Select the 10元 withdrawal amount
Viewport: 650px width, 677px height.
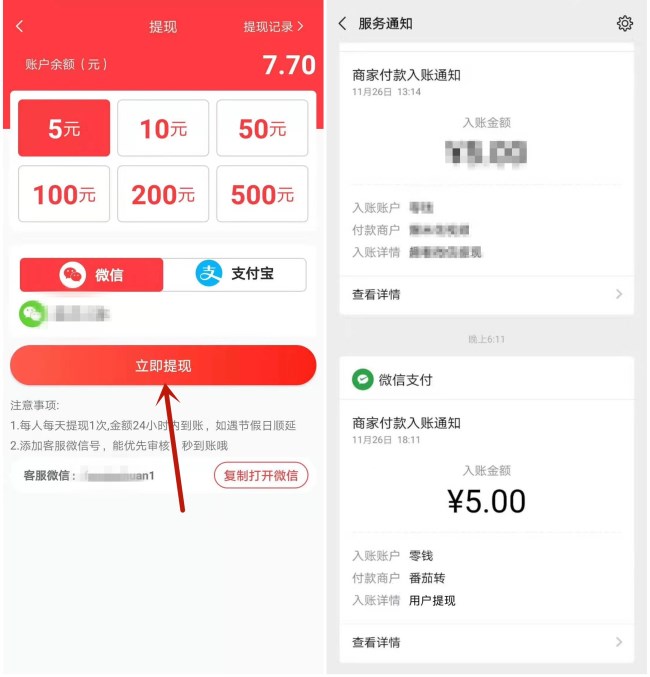163,128
